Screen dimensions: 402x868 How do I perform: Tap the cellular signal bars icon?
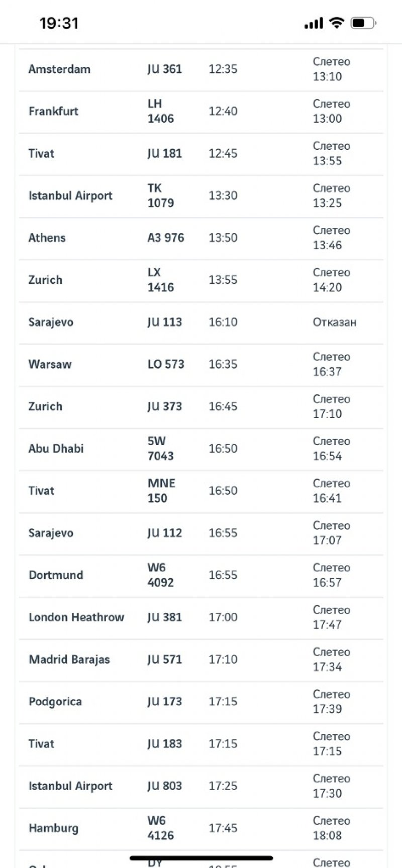(314, 23)
